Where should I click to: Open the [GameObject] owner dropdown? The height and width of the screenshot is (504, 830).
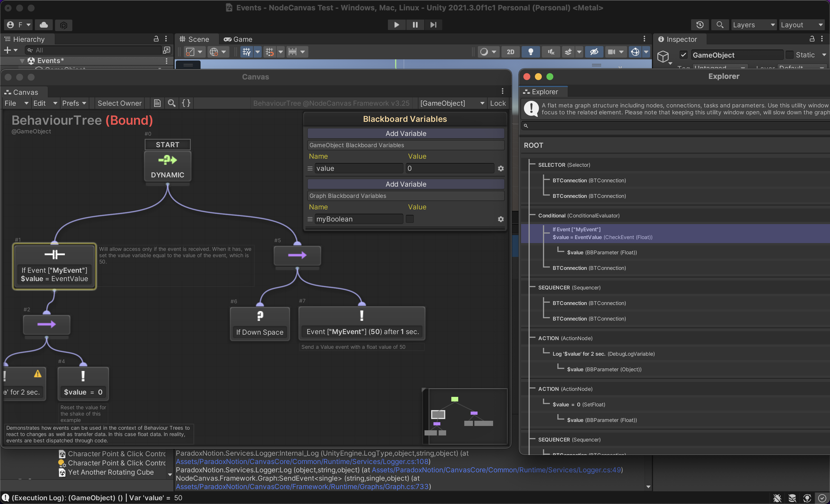(452, 103)
